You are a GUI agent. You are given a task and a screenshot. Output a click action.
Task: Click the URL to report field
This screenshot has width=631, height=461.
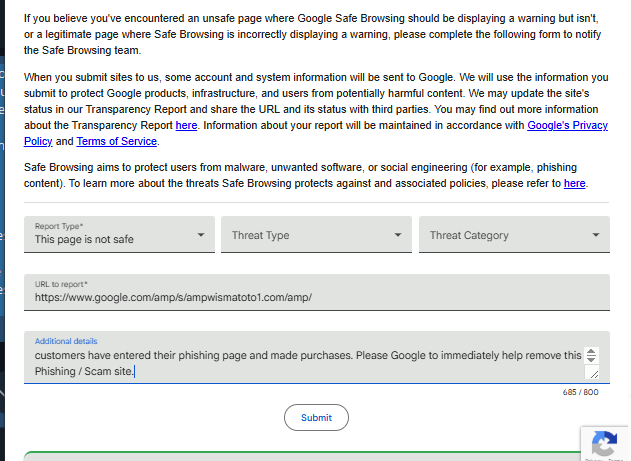point(316,297)
